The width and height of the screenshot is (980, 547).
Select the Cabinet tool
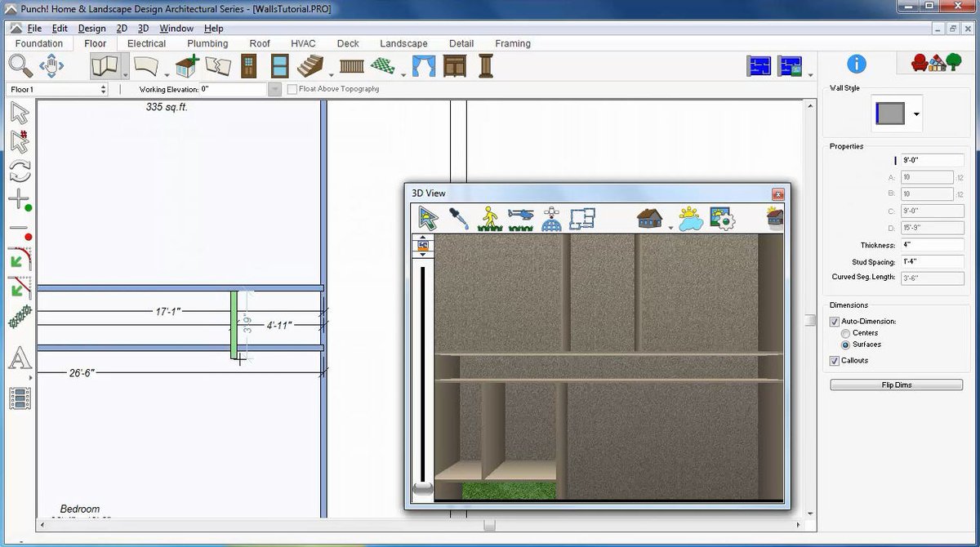click(x=455, y=65)
